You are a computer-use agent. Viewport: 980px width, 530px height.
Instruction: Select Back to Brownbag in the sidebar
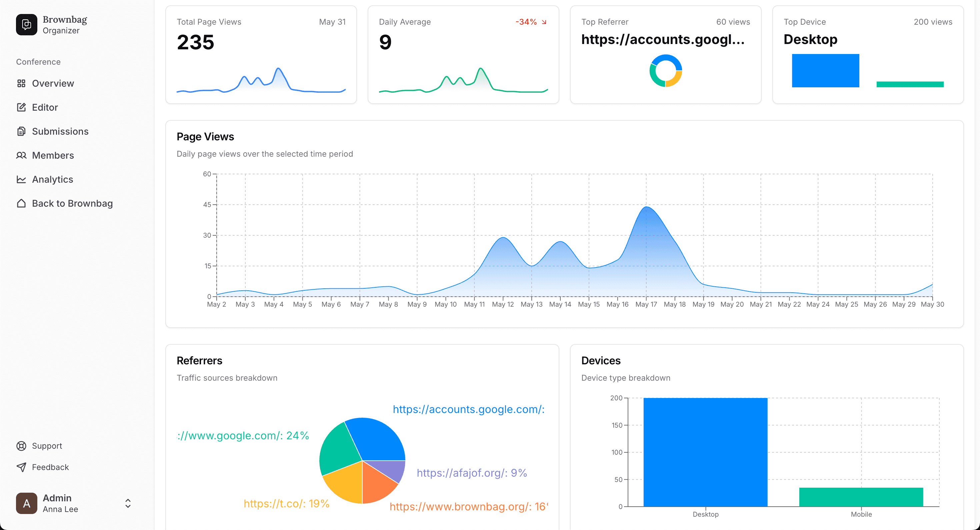72,203
